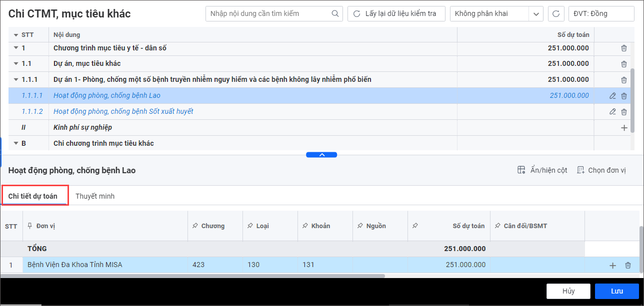The height and width of the screenshot is (306, 644).
Task: Add a row after Bệnh Viện Đa Khoa
Action: [612, 265]
